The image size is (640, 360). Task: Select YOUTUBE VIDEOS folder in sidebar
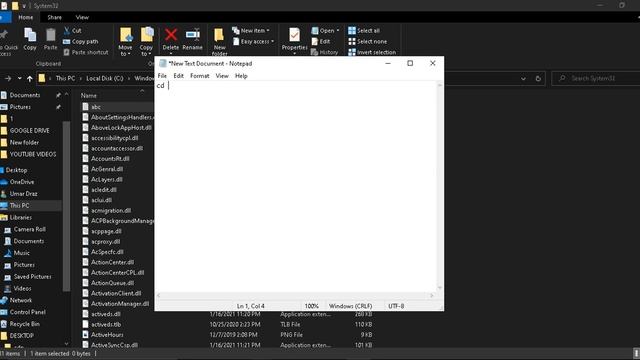click(x=33, y=154)
